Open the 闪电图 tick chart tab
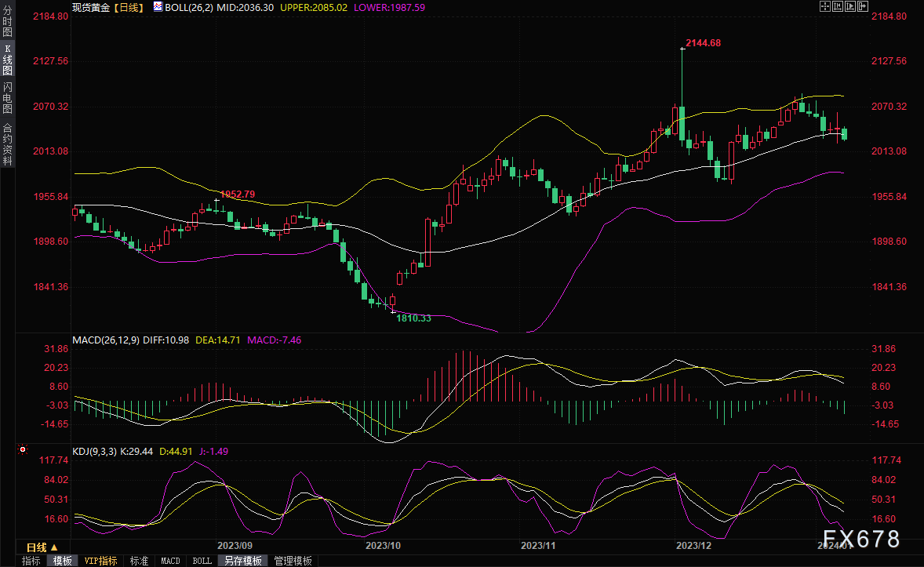The image size is (924, 567). coord(7,98)
